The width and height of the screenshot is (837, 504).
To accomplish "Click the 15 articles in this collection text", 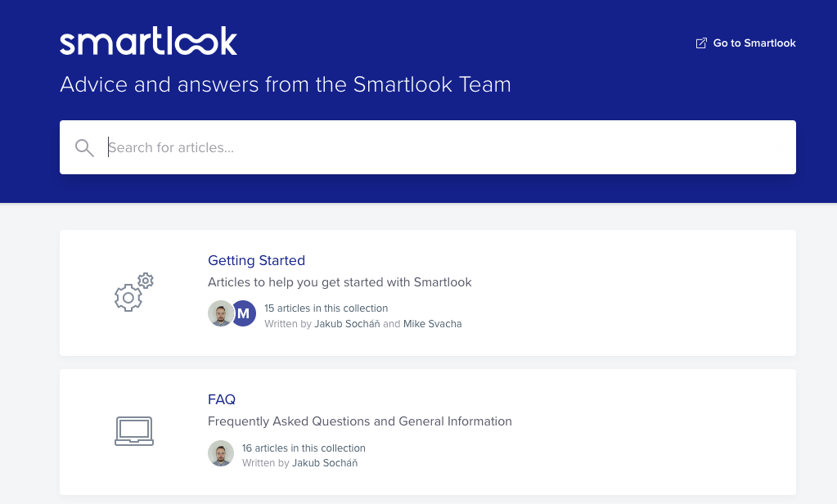I will point(326,308).
